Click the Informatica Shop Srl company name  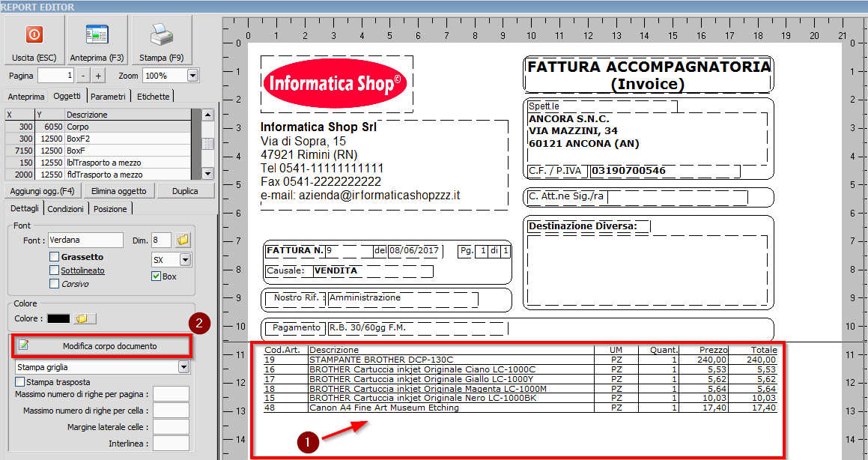click(318, 127)
